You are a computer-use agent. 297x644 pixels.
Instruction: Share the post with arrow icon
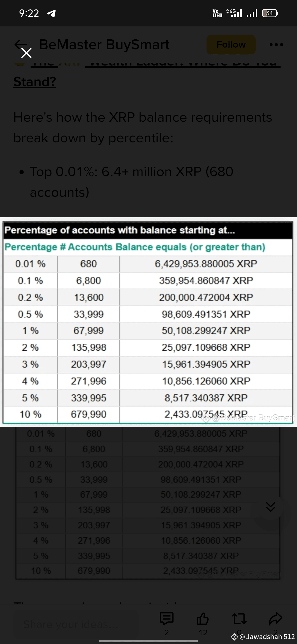coord(275,619)
